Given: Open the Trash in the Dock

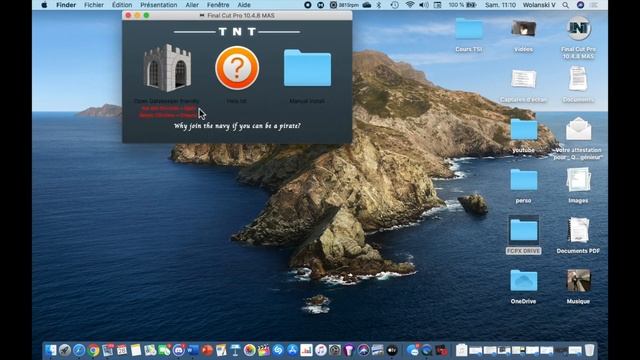Looking at the screenshot, I should [x=589, y=350].
